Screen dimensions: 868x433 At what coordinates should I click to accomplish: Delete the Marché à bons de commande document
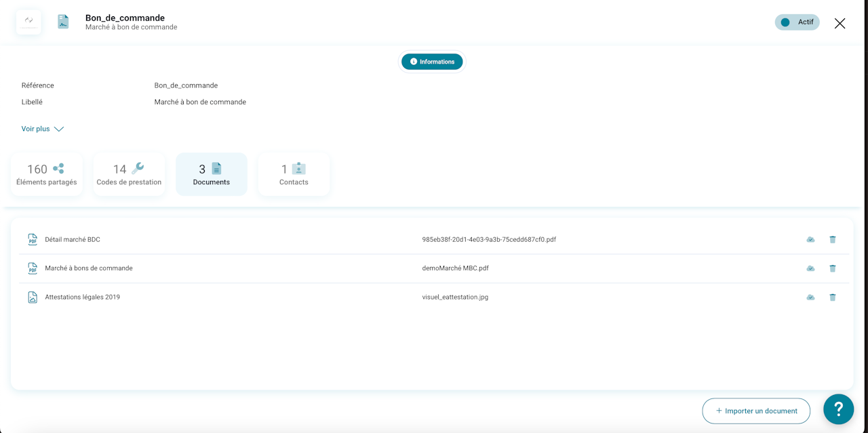pos(833,268)
